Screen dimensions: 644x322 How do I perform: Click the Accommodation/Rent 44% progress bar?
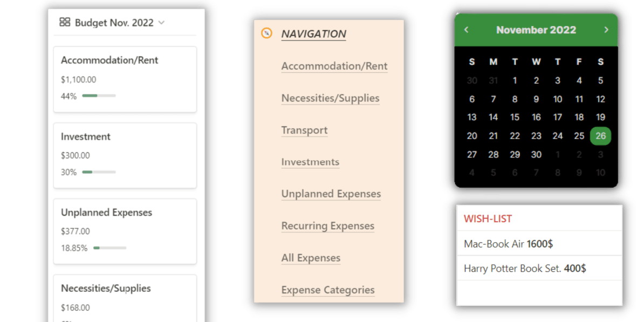tap(99, 95)
